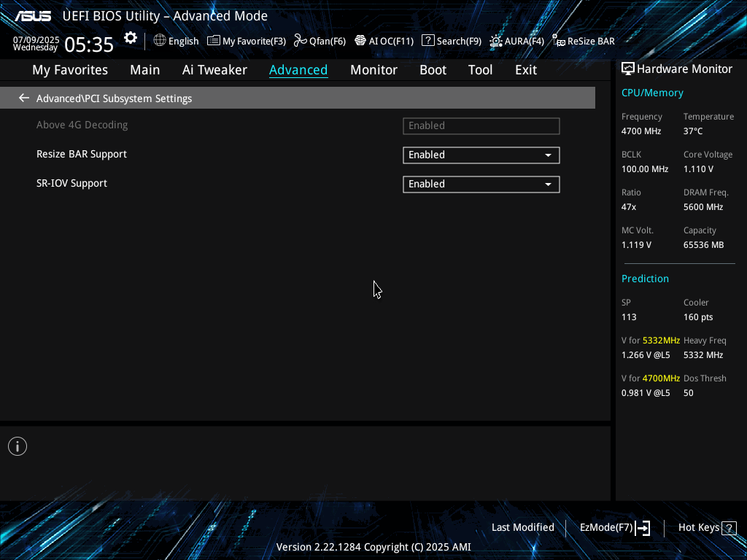Click the globe English language icon
Image resolution: width=747 pixels, height=560 pixels.
pyautogui.click(x=176, y=41)
